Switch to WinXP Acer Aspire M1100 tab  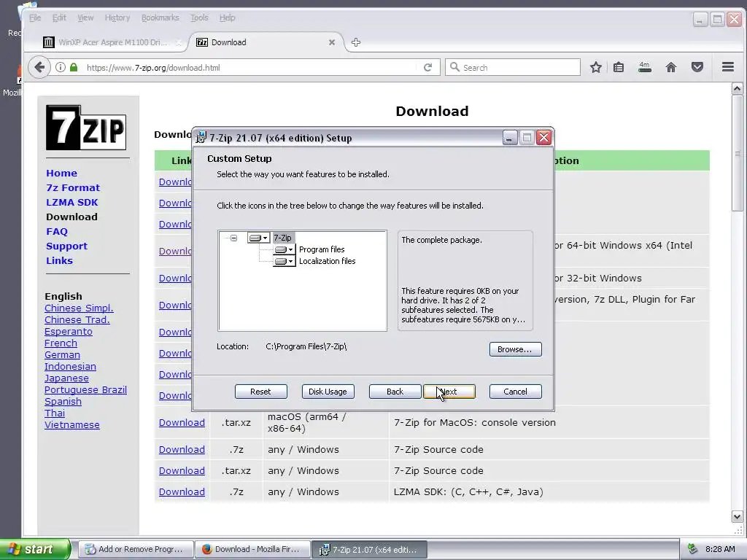pyautogui.click(x=112, y=42)
